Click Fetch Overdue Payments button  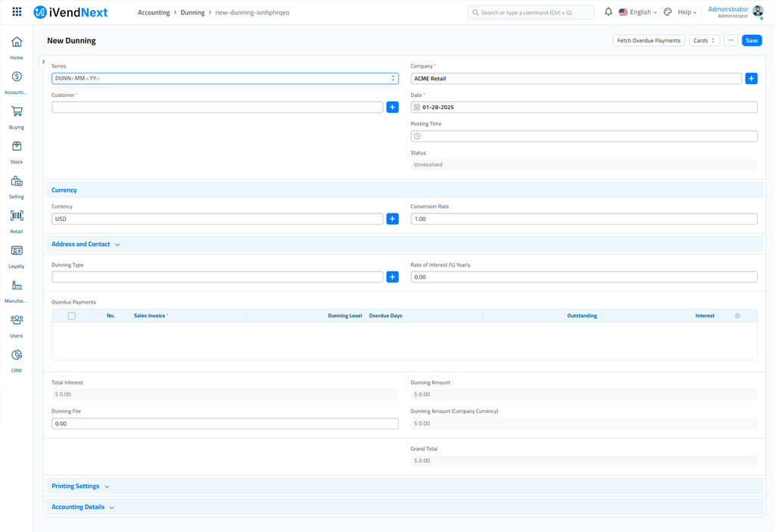[648, 41]
